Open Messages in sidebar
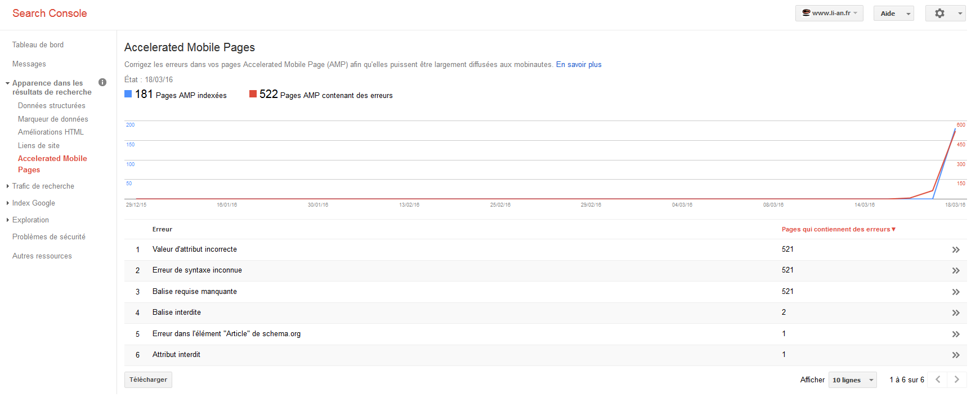 [x=29, y=64]
